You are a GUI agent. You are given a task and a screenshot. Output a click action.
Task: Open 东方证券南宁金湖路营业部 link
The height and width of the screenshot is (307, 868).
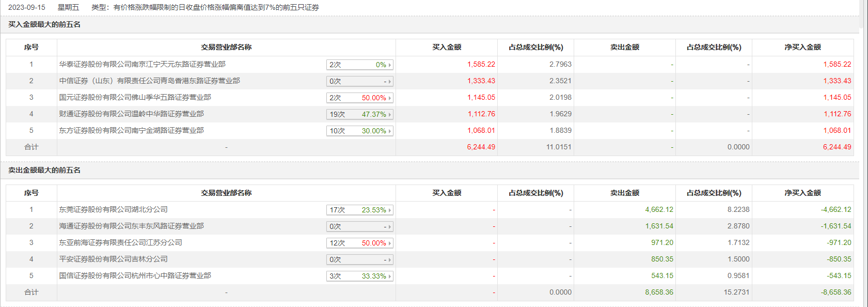click(x=131, y=130)
